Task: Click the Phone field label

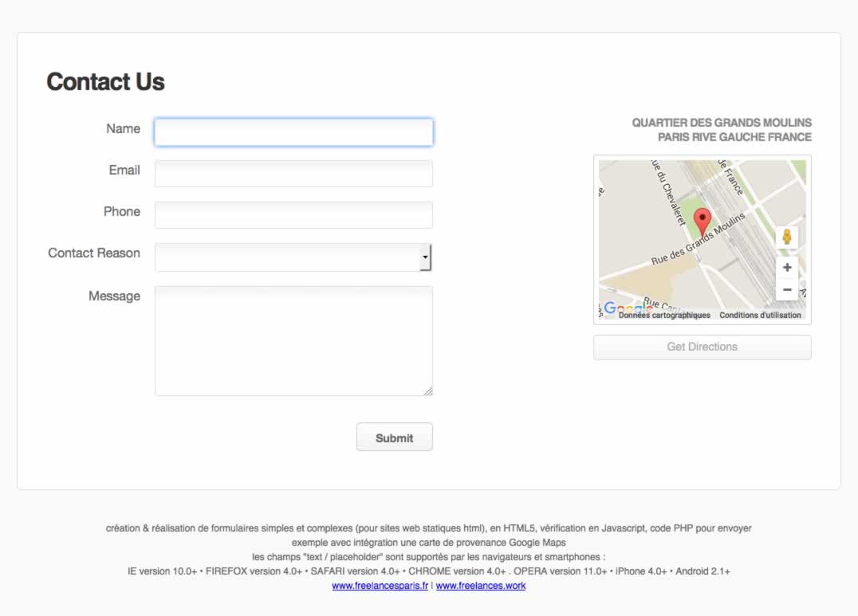Action: tap(122, 212)
